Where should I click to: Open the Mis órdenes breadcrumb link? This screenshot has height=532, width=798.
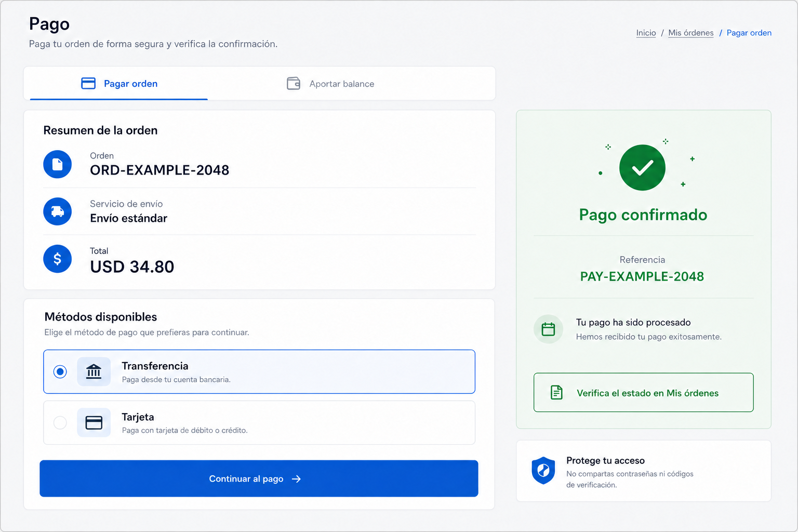[691, 33]
